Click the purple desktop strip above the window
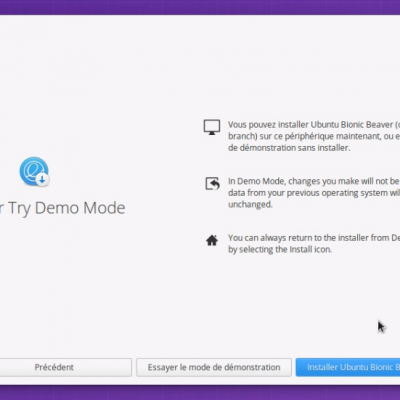 (x=200, y=7)
